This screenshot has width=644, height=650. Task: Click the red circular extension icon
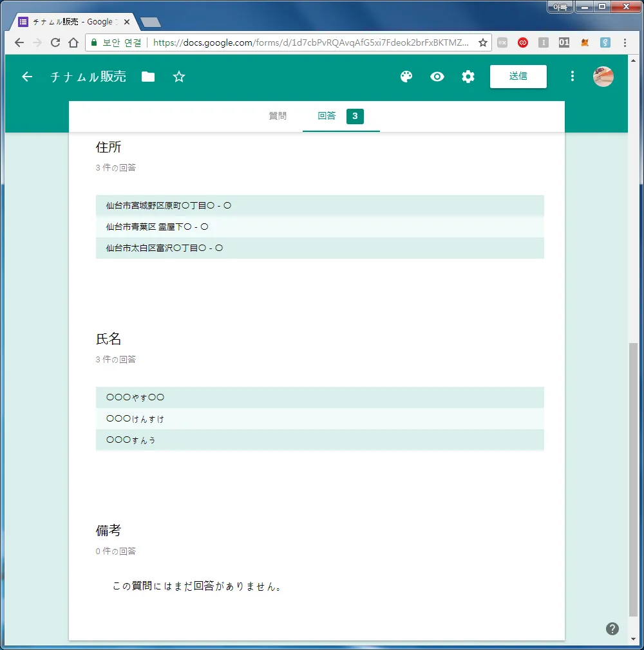[x=523, y=42]
